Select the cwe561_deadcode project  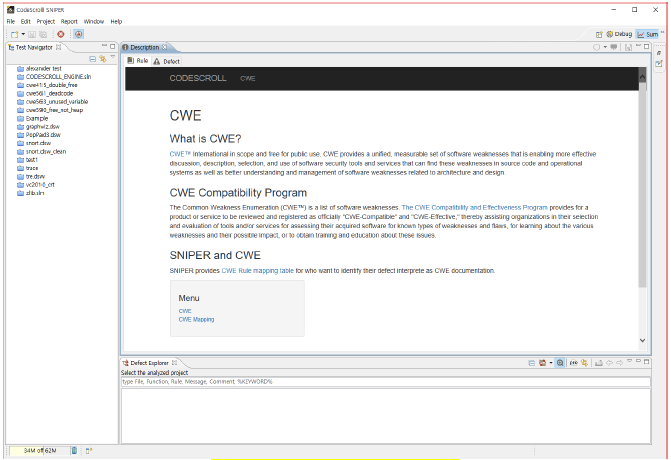[x=45, y=93]
